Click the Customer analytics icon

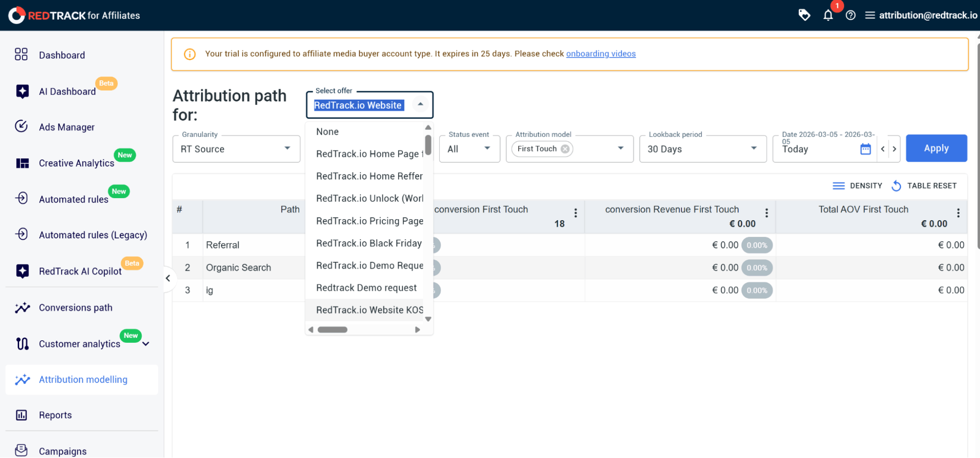coord(22,343)
